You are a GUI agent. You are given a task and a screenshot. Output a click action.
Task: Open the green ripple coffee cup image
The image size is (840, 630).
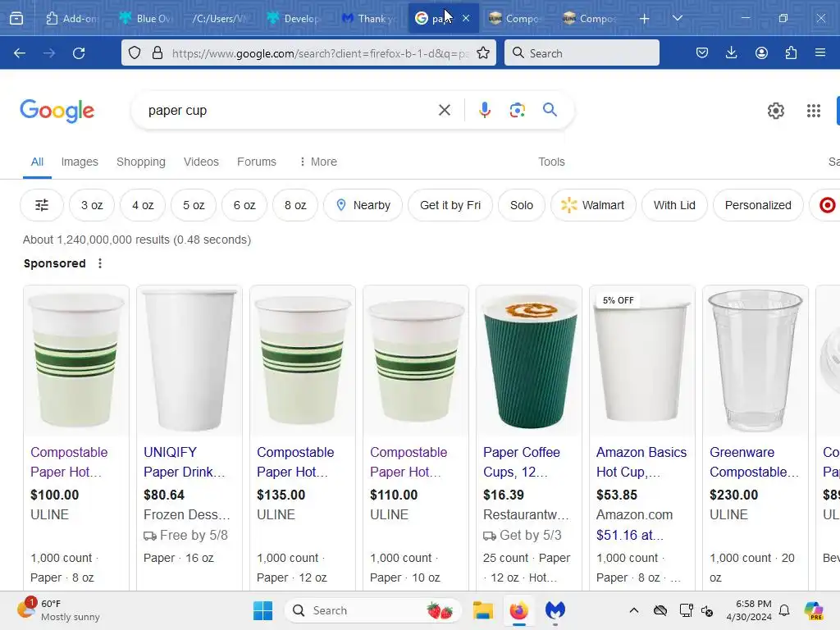coord(529,361)
